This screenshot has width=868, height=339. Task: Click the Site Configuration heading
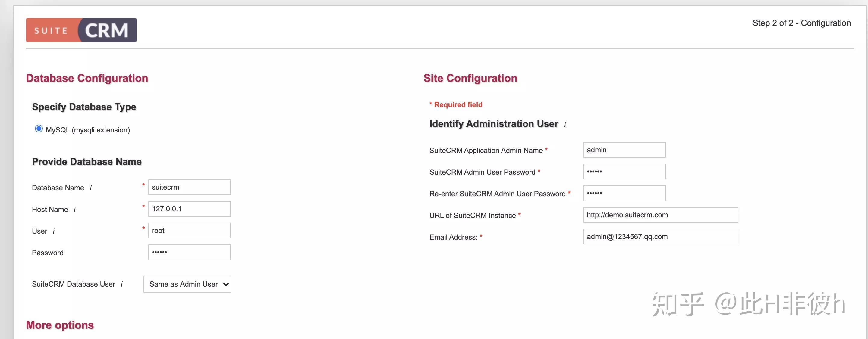tap(471, 78)
